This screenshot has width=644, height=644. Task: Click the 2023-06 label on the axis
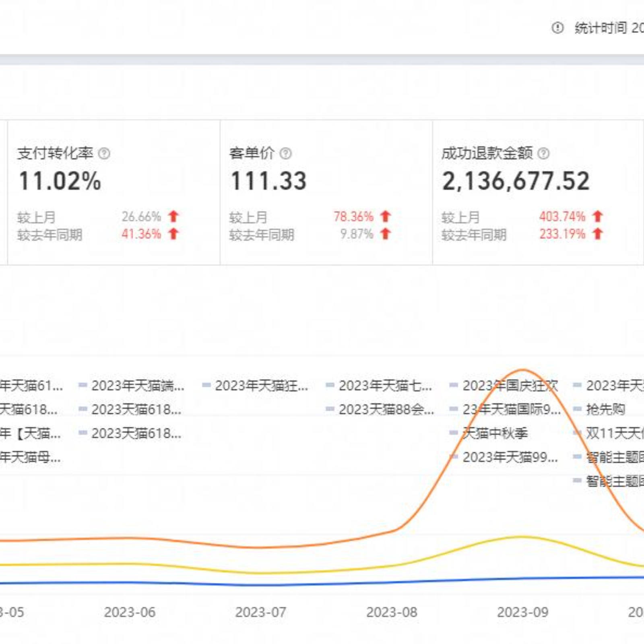pyautogui.click(x=130, y=612)
